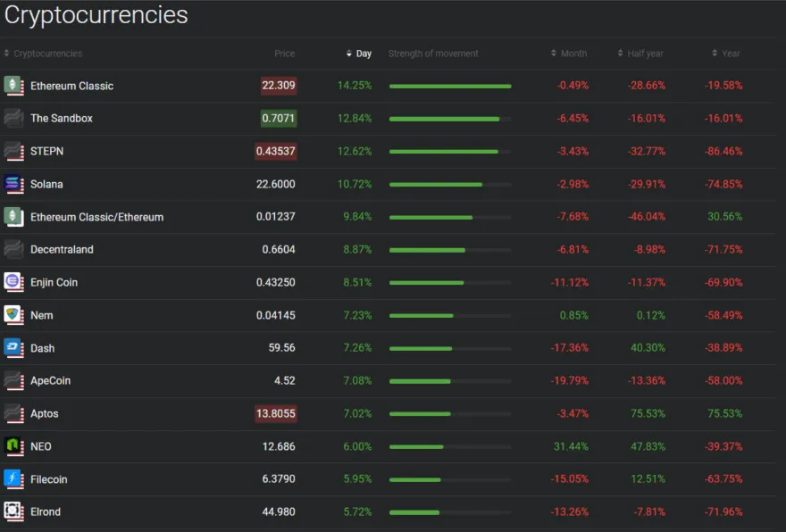786x532 pixels.
Task: Click the Filecoin coin icon
Action: click(13, 479)
